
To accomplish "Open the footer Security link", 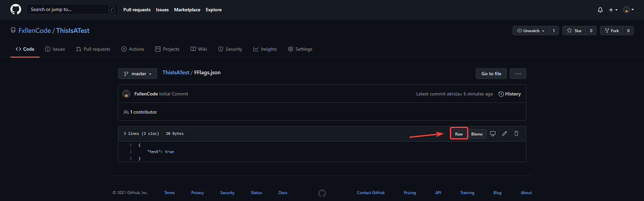I will coord(227,193).
